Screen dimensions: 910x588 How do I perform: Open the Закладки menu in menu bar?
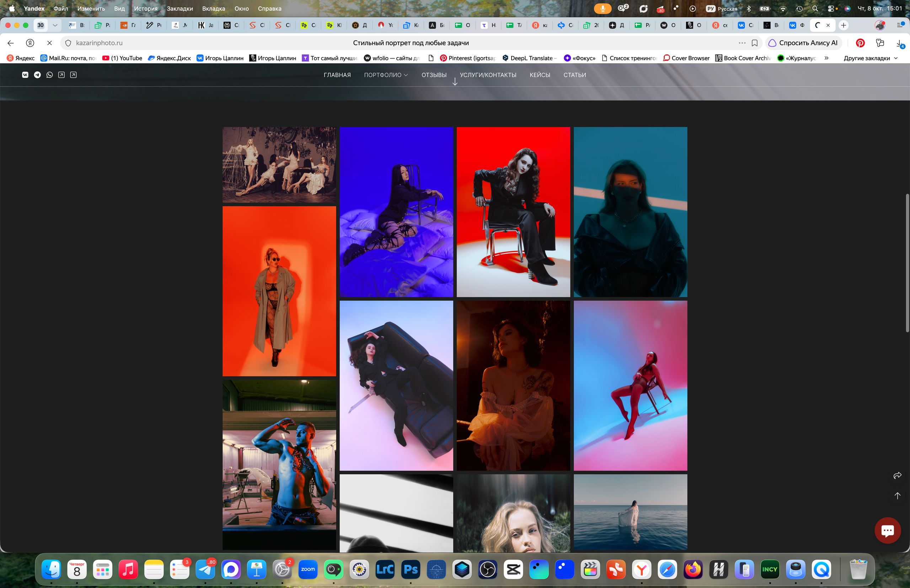tap(180, 9)
